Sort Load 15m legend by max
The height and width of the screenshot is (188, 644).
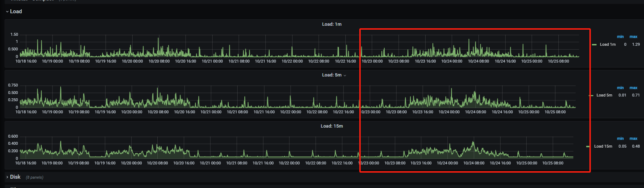point(633,139)
